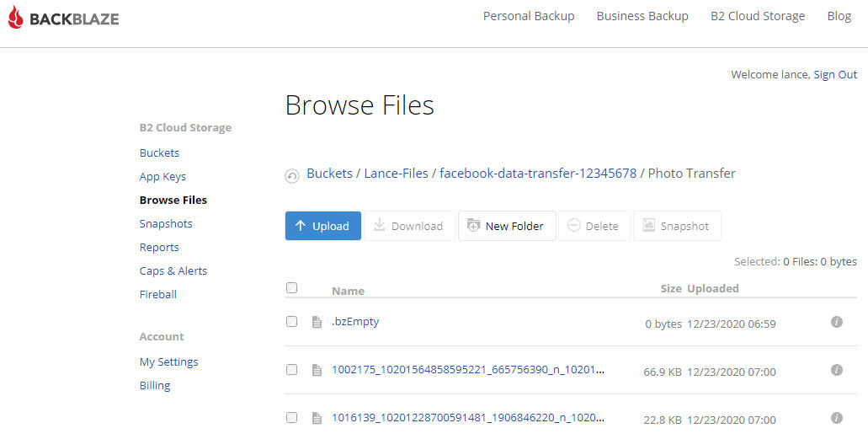Click the Size column header
Screen dimensions: 868x439
[671, 288]
